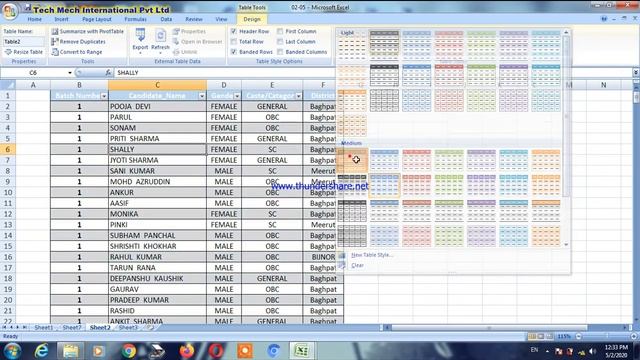This screenshot has width=640, height=360.
Task: Click cell containing MOHD AZRUDDIN
Action: point(158,182)
